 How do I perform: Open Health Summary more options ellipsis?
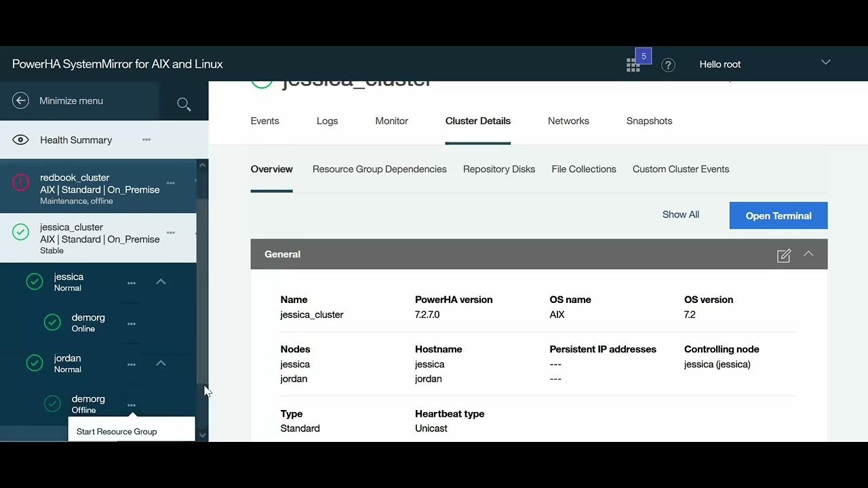pos(146,140)
